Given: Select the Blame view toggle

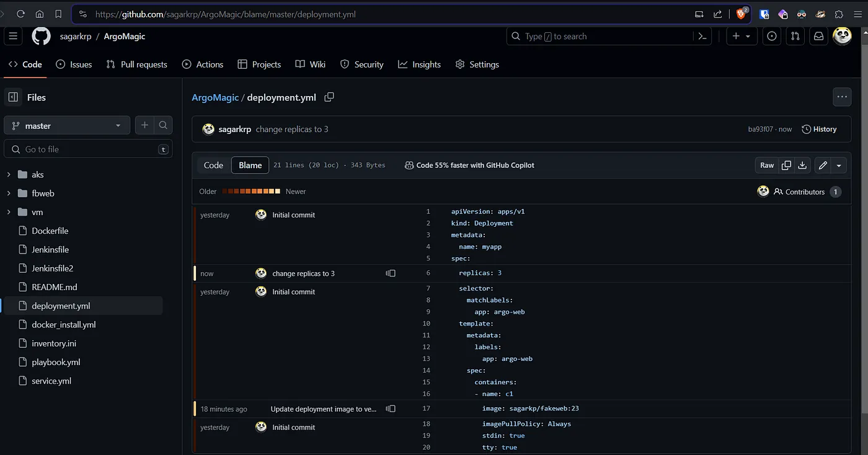Looking at the screenshot, I should click(x=250, y=166).
